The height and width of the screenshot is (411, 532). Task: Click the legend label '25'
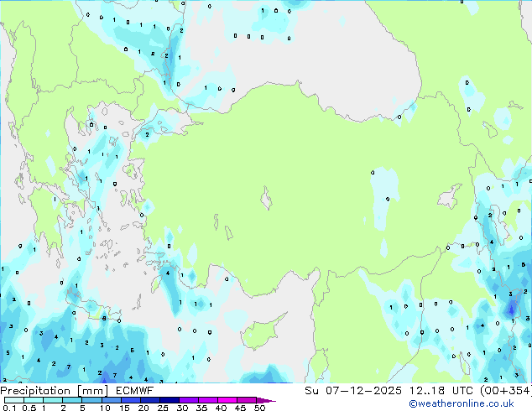pyautogui.click(x=163, y=408)
